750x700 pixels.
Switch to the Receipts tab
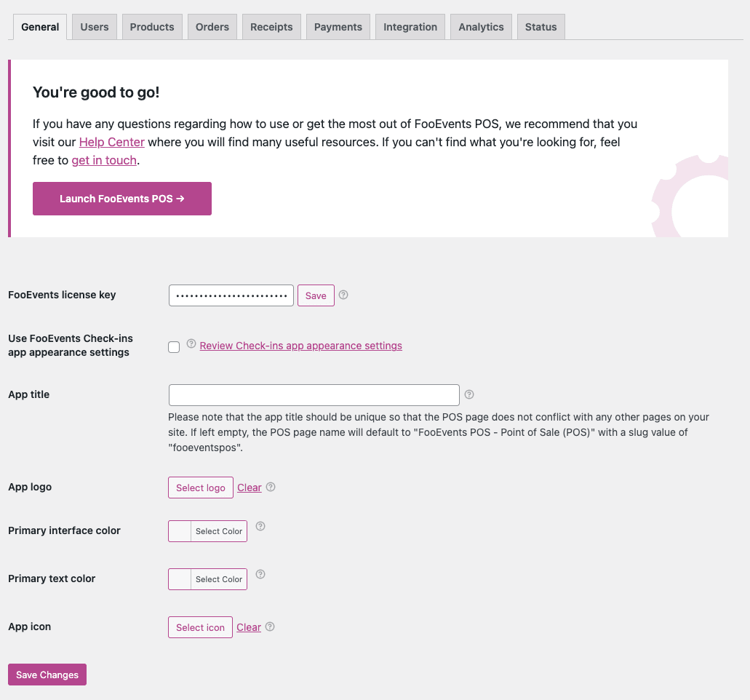[271, 26]
